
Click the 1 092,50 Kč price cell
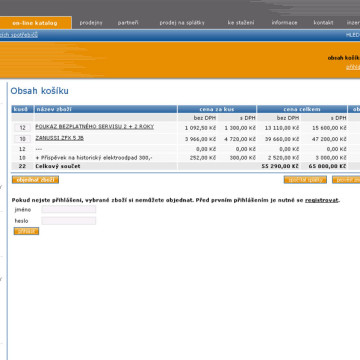(200, 128)
